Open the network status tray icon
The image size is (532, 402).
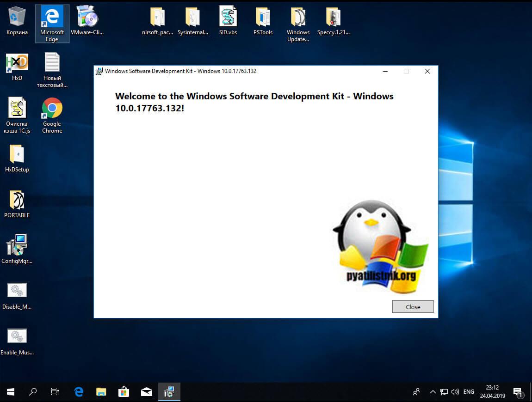click(444, 392)
